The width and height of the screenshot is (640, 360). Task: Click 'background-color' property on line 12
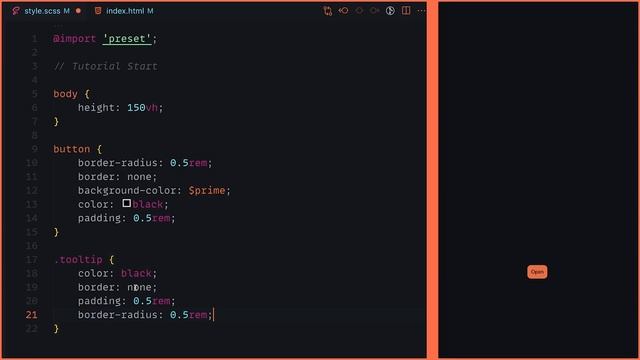tap(127, 191)
